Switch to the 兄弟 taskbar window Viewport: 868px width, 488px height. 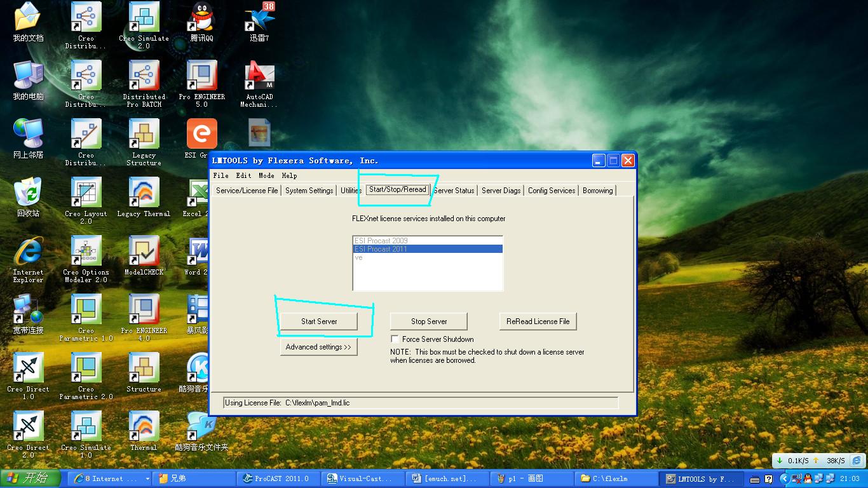pyautogui.click(x=195, y=478)
